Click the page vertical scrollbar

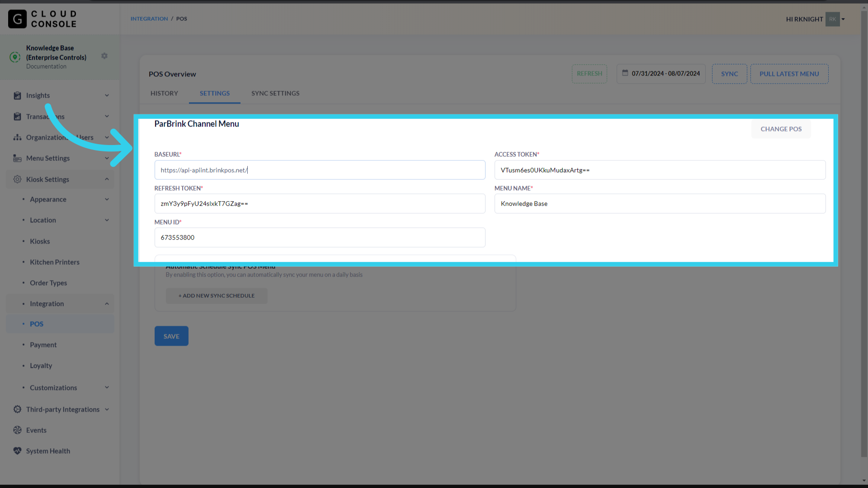tap(864, 235)
